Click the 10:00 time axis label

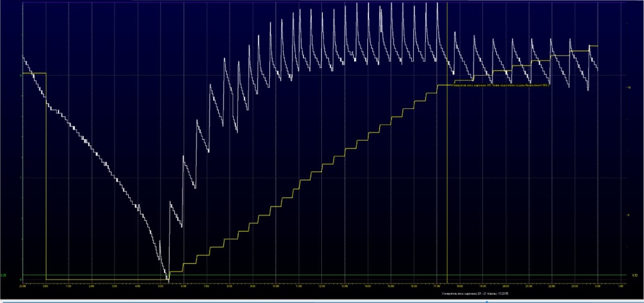pyautogui.click(x=275, y=286)
